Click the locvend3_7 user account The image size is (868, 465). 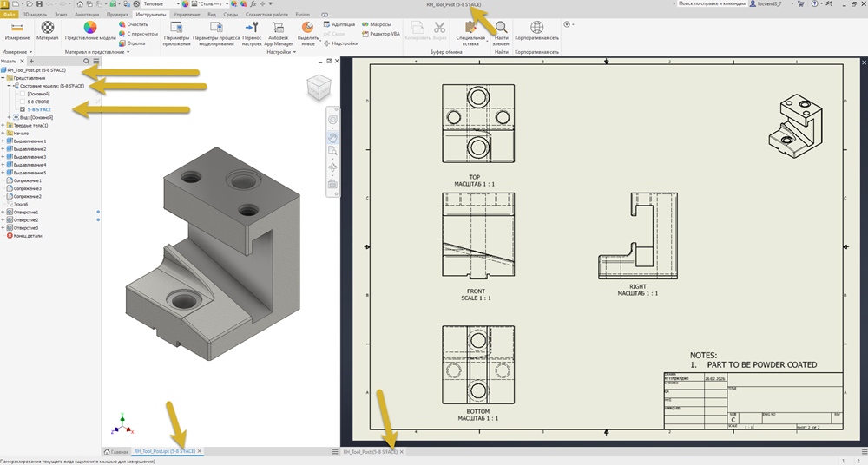766,3
